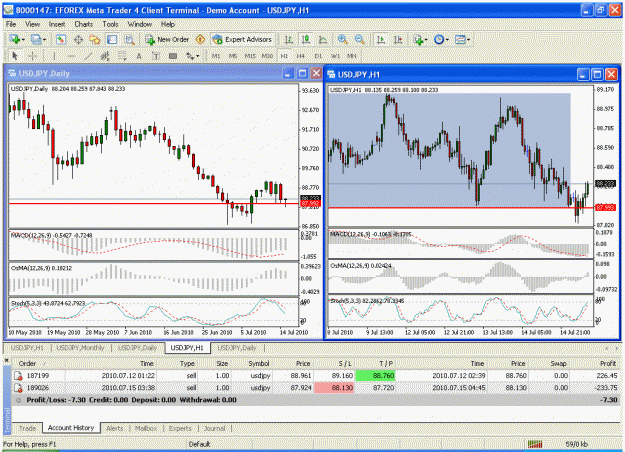Select the Crosshair tool
The width and height of the screenshot is (625, 452).
(32, 56)
